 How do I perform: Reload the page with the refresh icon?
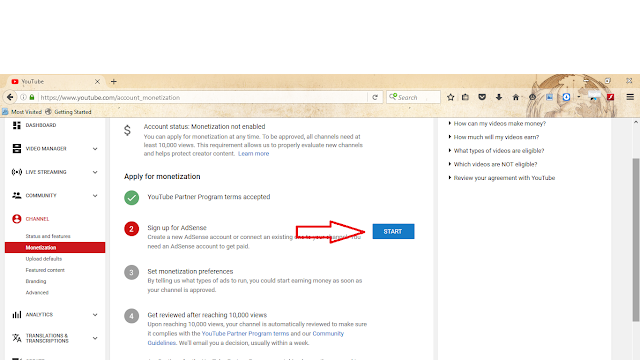375,97
